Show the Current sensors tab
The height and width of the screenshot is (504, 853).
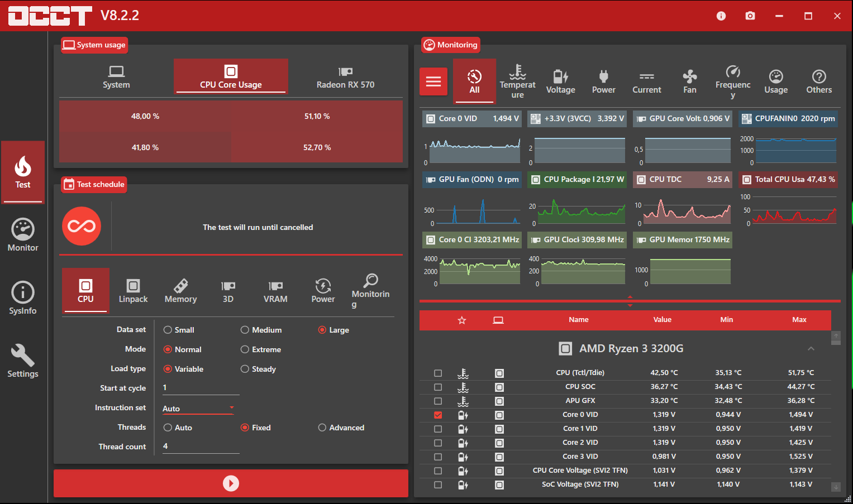pos(647,81)
